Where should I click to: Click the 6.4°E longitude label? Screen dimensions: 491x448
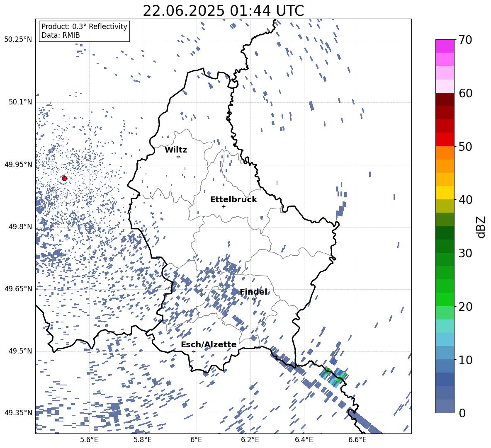304,440
